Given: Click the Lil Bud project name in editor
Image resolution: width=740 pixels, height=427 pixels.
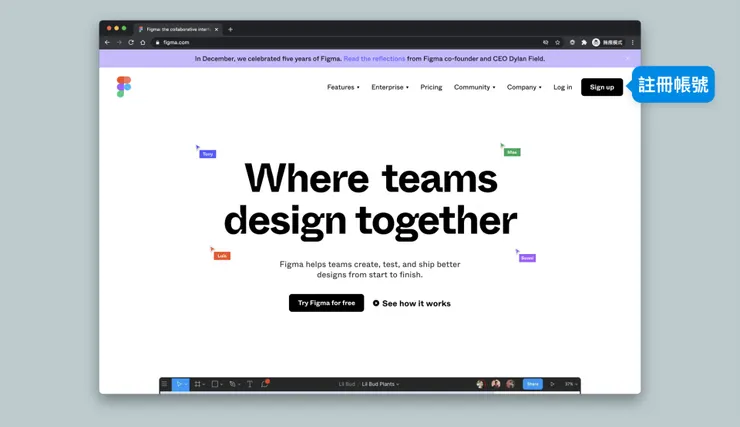Looking at the screenshot, I should 346,384.
